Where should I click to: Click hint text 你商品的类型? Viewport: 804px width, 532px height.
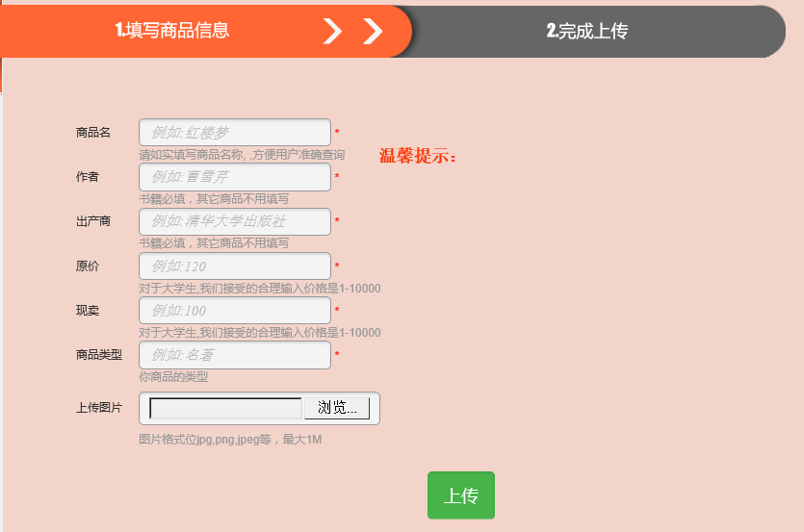coord(173,377)
